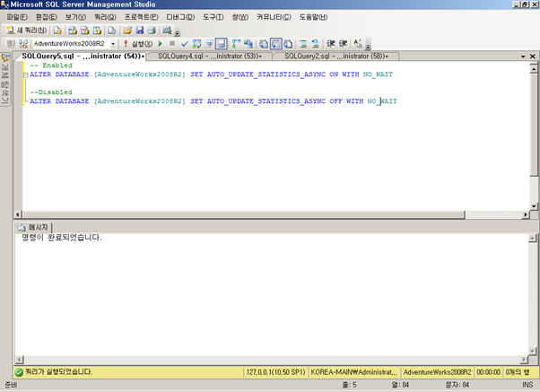Click the Connect icon on the SQL editor toolbar
Image resolution: width=540 pixels, height=392 pixels.
[11, 44]
